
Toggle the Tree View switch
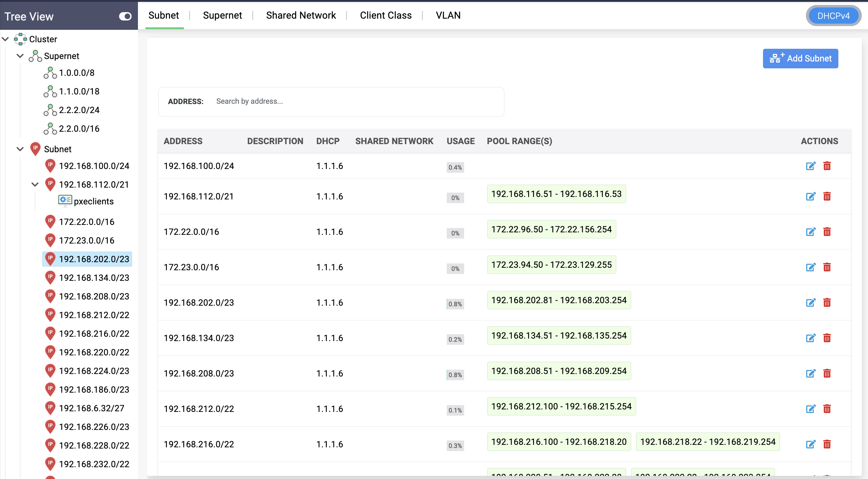pos(125,16)
